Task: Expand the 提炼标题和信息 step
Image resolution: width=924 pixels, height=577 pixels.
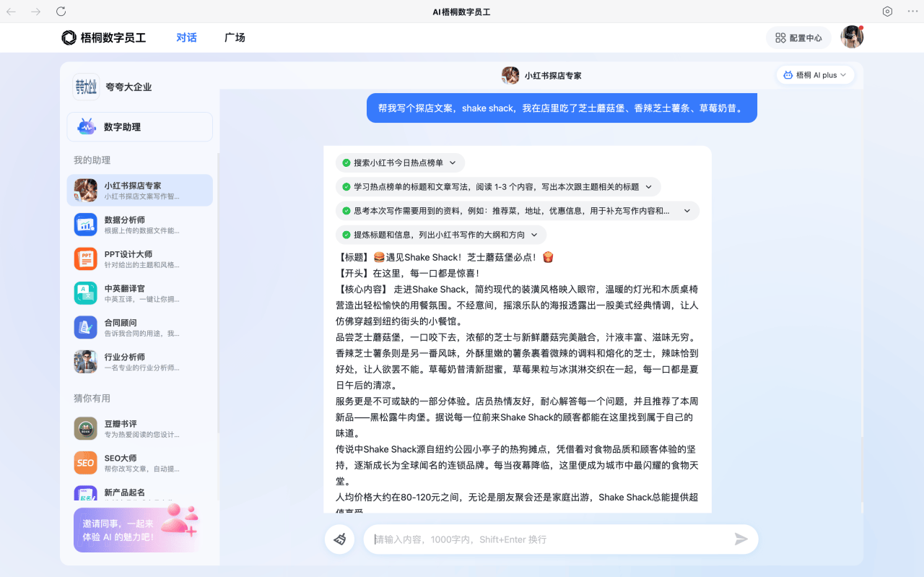Action: click(x=441, y=235)
